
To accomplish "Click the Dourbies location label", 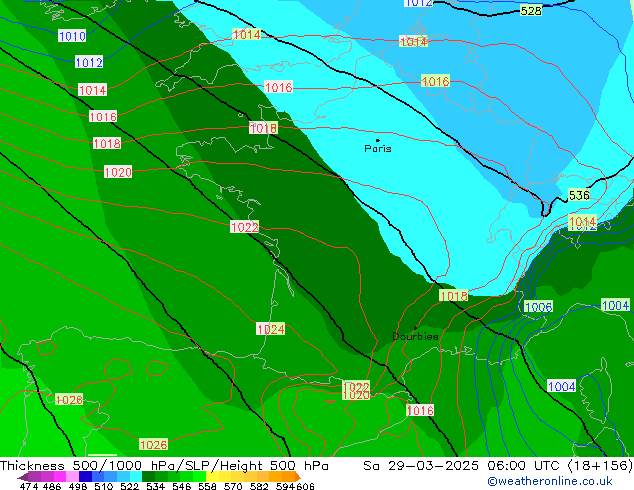I will (415, 336).
